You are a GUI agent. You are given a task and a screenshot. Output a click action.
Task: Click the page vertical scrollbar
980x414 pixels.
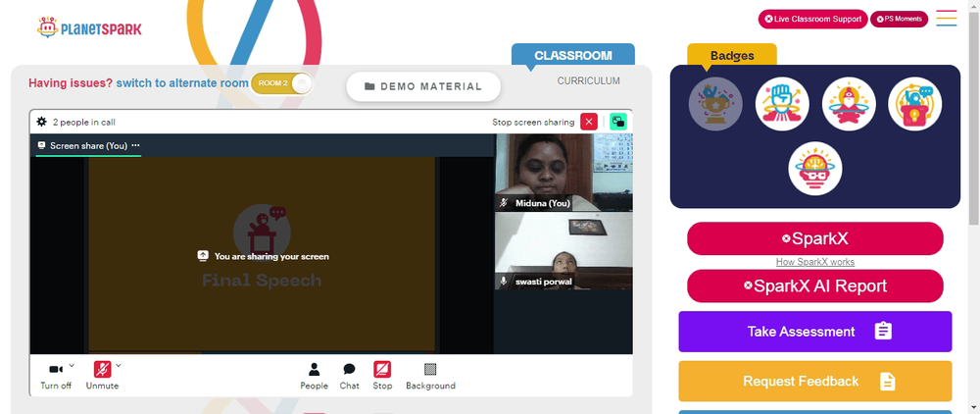tap(974, 119)
